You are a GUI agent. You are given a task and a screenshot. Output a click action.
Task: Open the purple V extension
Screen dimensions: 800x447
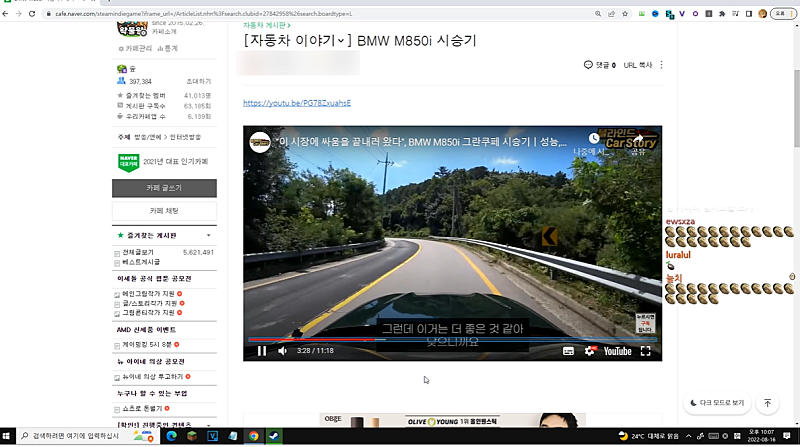point(682,14)
